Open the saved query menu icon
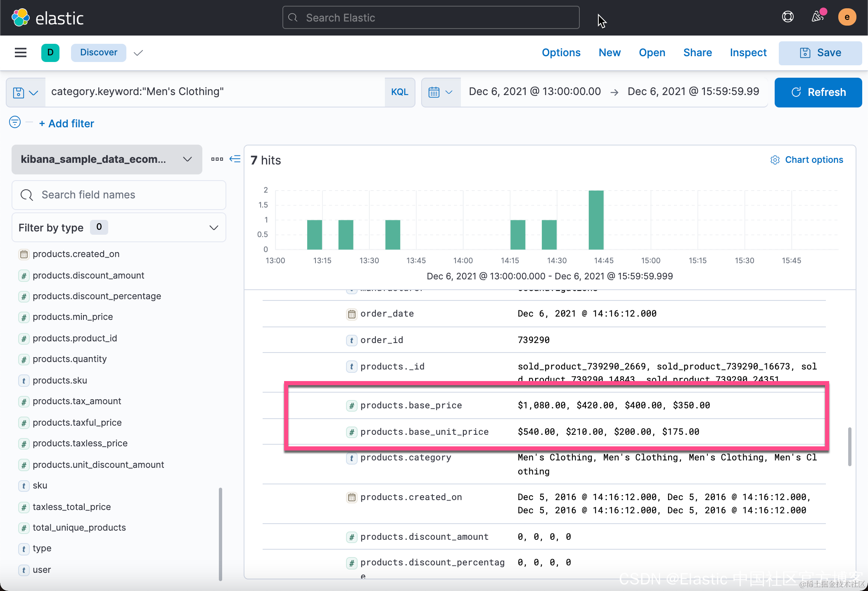 [25, 92]
